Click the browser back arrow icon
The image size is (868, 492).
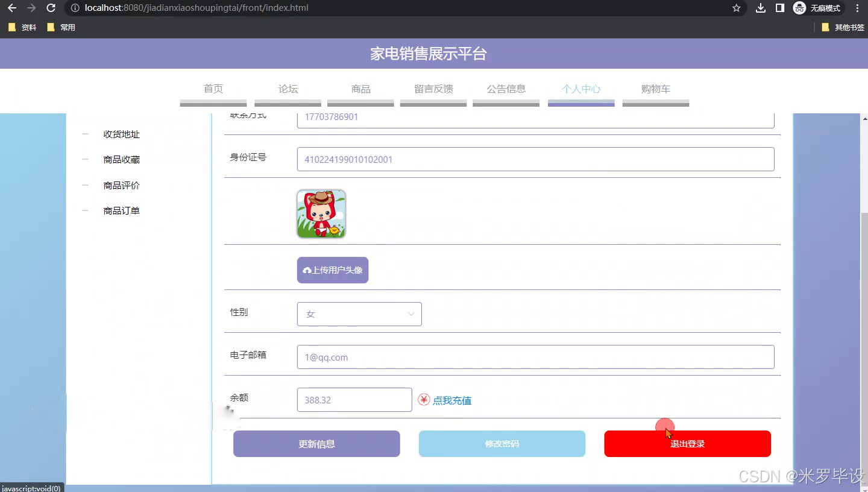[x=12, y=8]
